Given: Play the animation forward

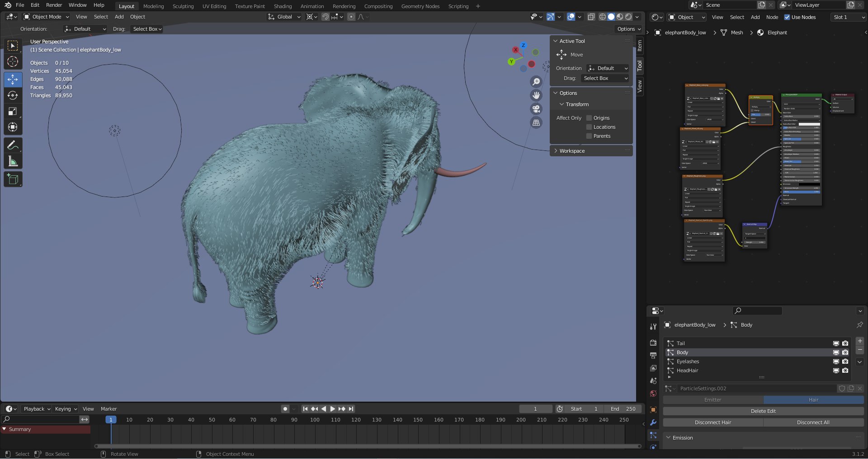Looking at the screenshot, I should tap(333, 409).
